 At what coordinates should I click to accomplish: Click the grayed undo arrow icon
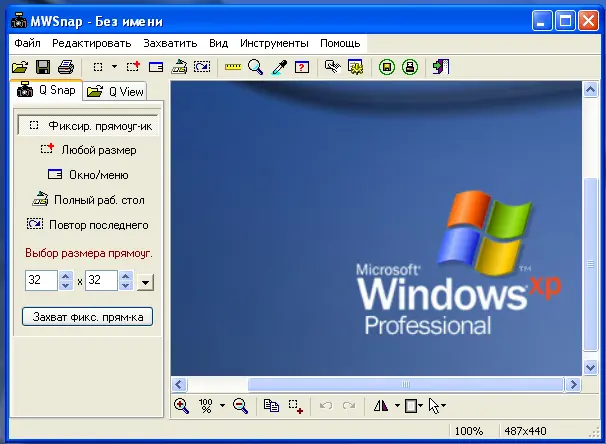coord(326,406)
